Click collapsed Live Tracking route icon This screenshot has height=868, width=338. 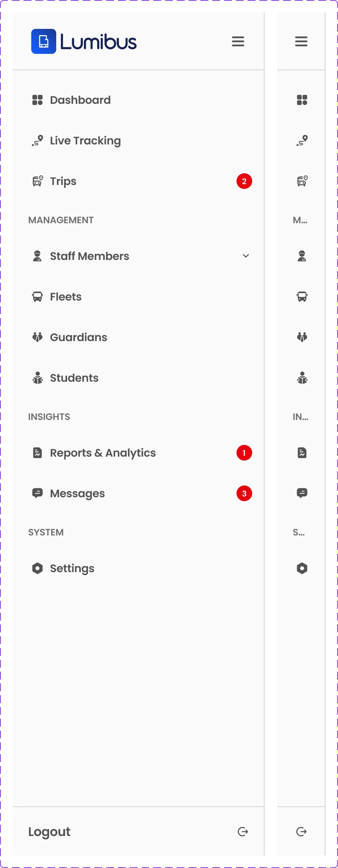pos(302,141)
